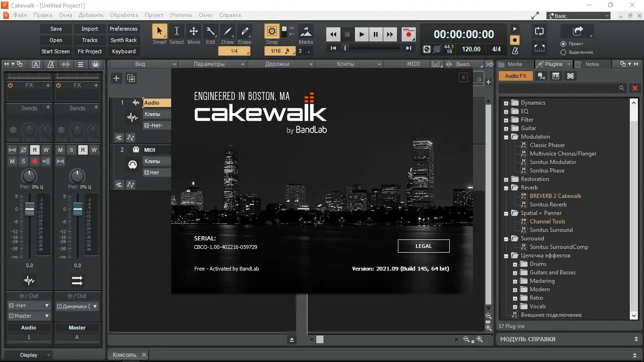This screenshot has height=362, width=644.
Task: Open the Master output dropdown on Audio strip
Action: 29,316
